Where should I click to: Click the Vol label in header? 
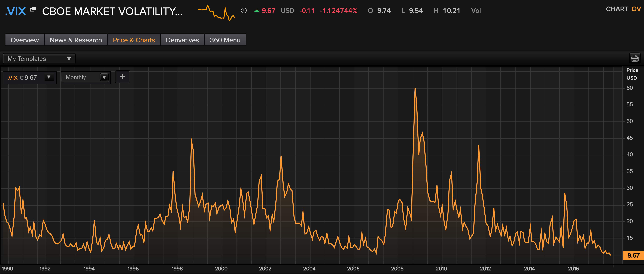pyautogui.click(x=476, y=11)
